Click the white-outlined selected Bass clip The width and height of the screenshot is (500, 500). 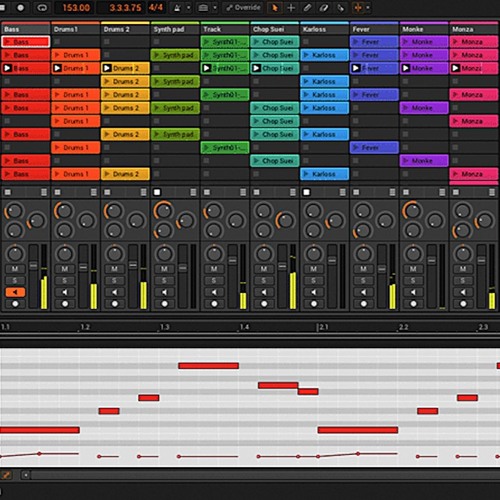click(x=25, y=42)
